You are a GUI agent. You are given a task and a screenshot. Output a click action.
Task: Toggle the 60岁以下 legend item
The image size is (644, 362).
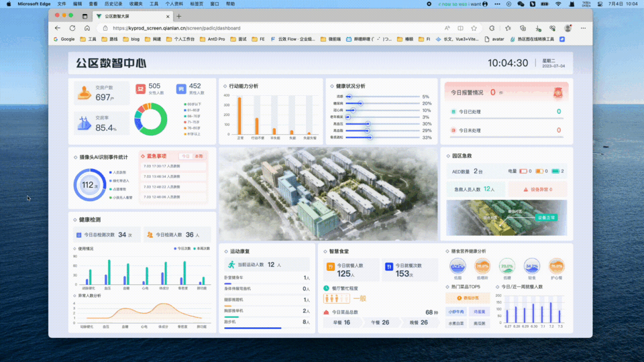point(193,105)
